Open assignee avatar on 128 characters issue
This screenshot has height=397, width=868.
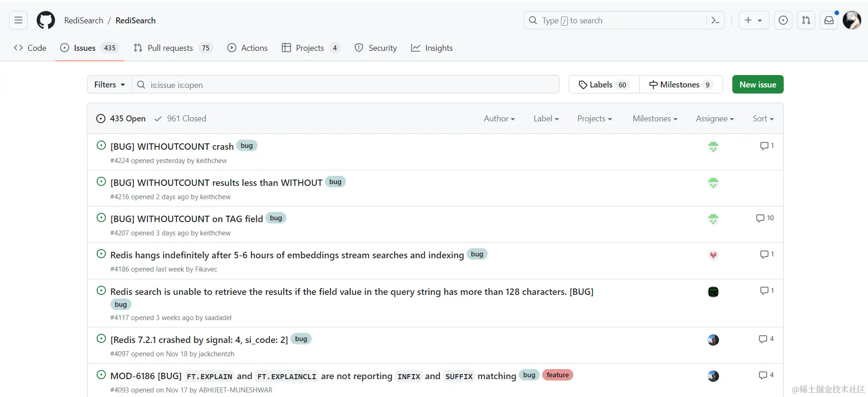(713, 292)
